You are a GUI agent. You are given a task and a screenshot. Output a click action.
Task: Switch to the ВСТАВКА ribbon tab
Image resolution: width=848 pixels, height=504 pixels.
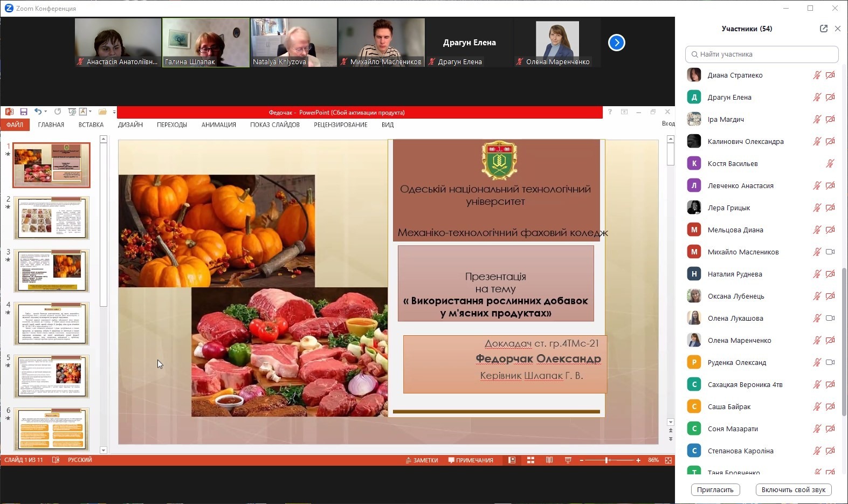91,125
